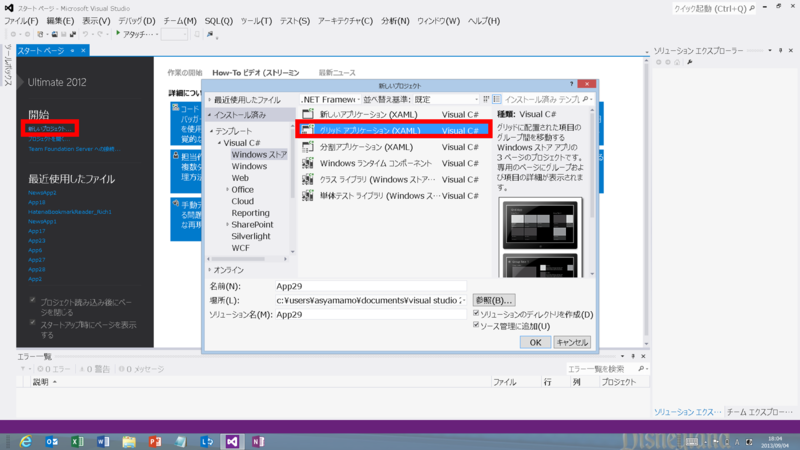800x450 pixels.
Task: Toggle the 0 エラー filter button
Action: [x=54, y=369]
